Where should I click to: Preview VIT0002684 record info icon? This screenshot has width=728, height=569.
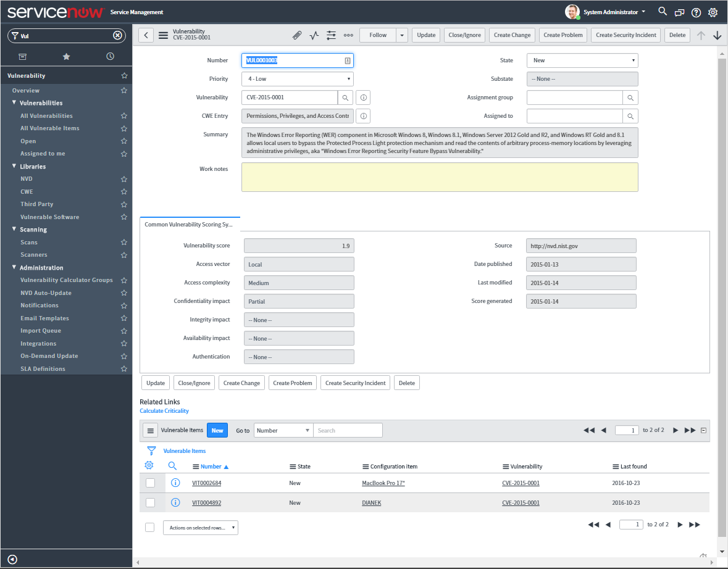175,483
